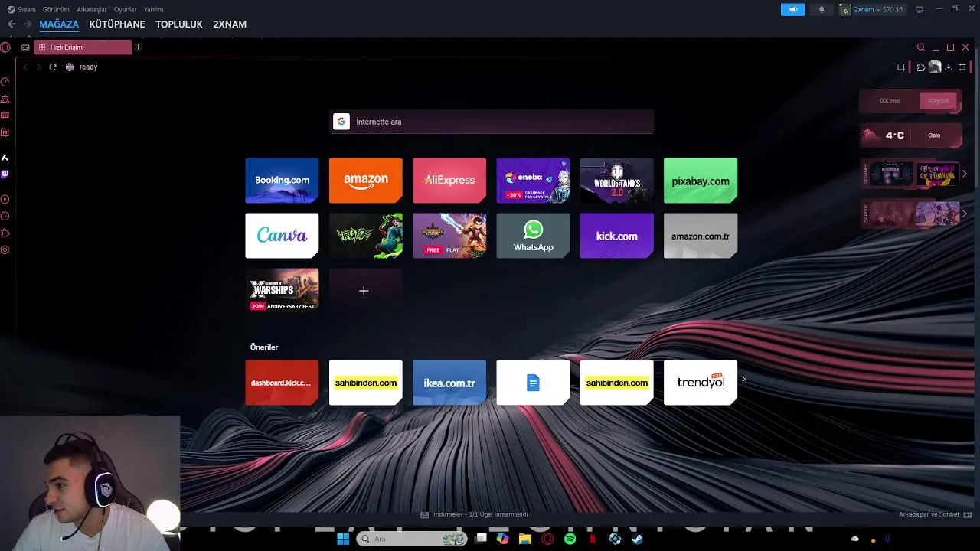This screenshot has width=980, height=551.
Task: Open Arkadaşlar ve Sohbet in Steam
Action: coord(935,514)
